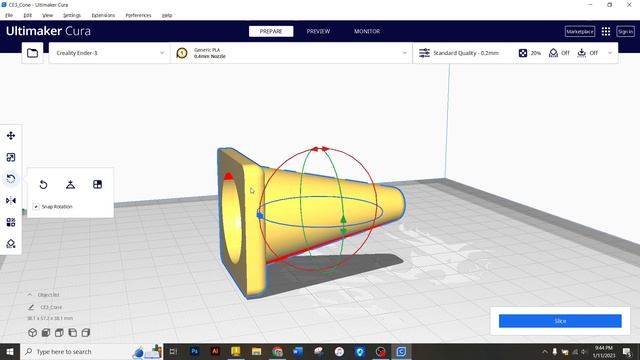
Task: Collapse the Object list panel
Action: 30,294
